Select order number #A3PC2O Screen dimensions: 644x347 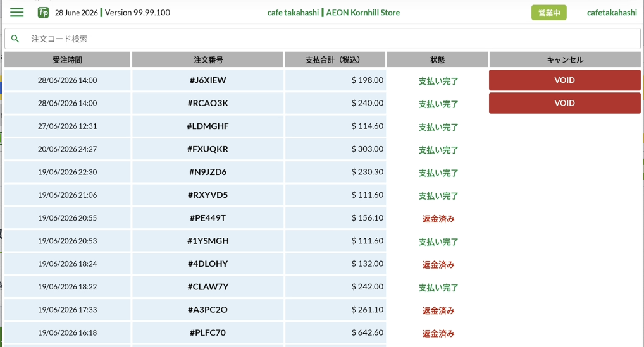pos(208,310)
